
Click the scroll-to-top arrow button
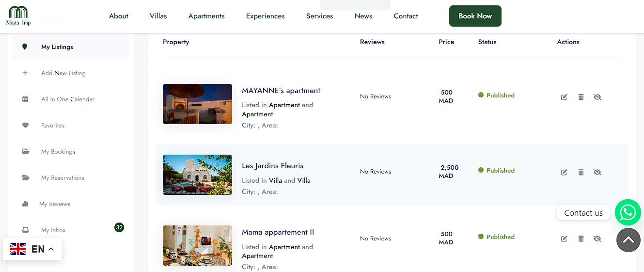[628, 240]
